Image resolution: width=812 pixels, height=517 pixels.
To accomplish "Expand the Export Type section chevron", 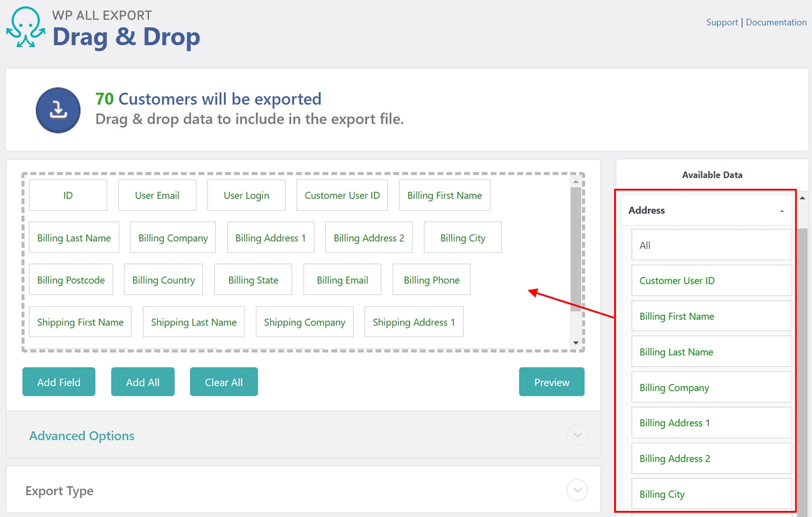I will pyautogui.click(x=577, y=490).
